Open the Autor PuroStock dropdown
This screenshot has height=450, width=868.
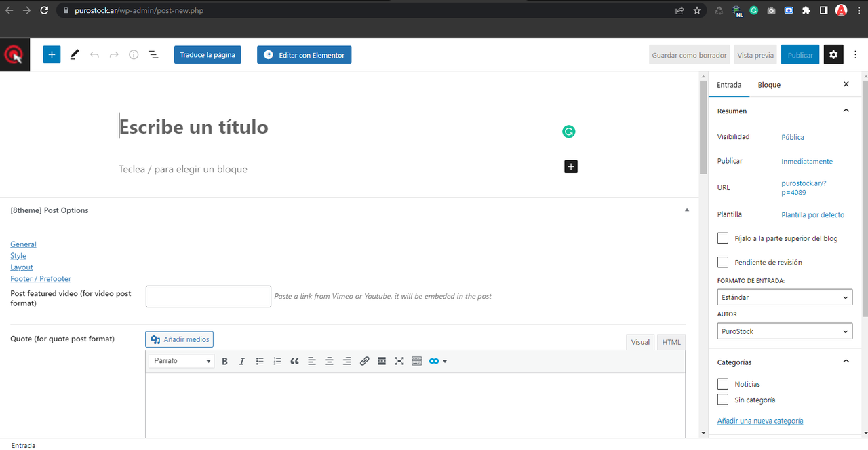785,331
